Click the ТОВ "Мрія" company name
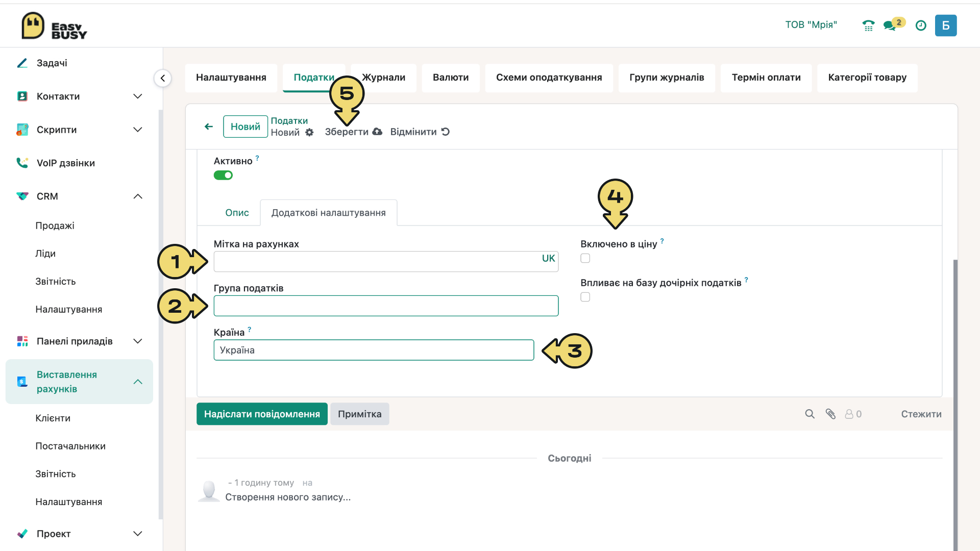This screenshot has height=551, width=980. coord(811,25)
